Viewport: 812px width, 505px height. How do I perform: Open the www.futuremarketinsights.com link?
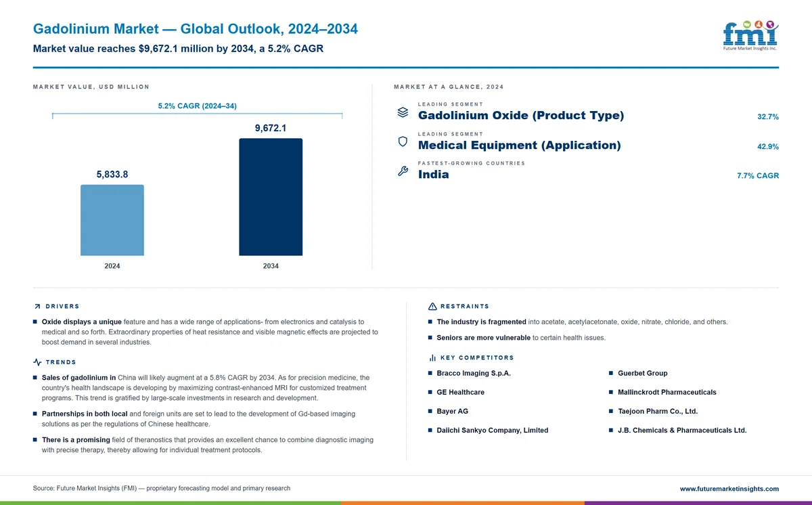729,489
